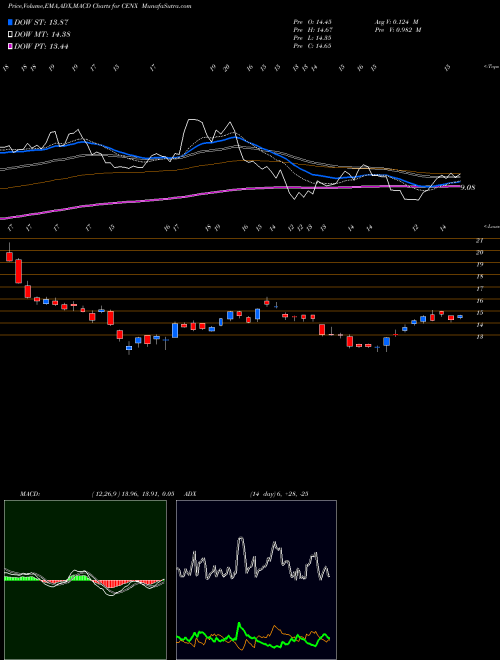Click the magenta DOW PT legend swatch

(10, 46)
